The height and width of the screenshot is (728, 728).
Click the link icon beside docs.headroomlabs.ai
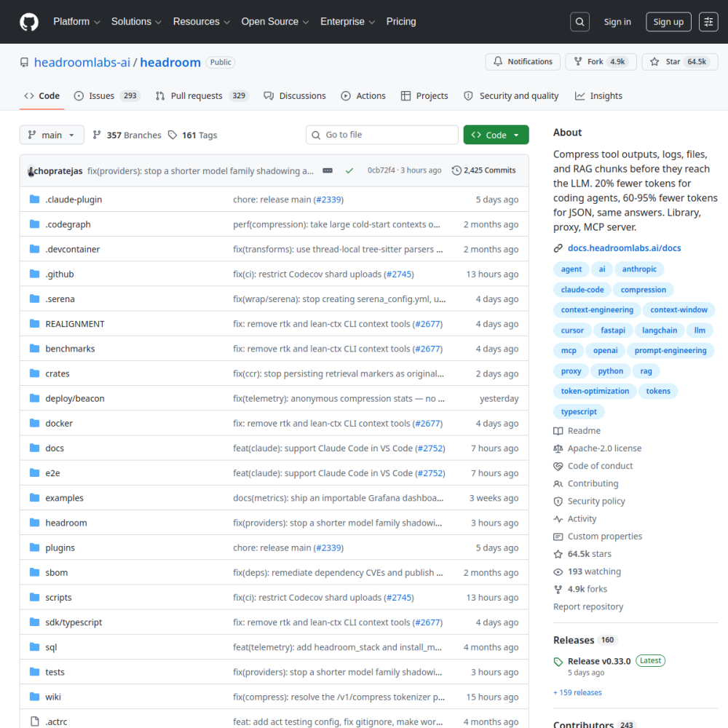coord(558,248)
